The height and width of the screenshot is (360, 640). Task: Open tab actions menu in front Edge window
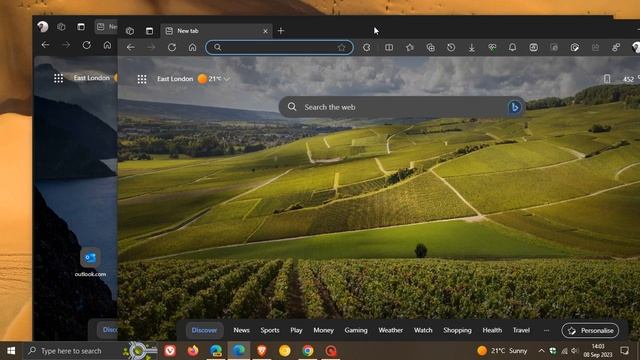click(149, 31)
